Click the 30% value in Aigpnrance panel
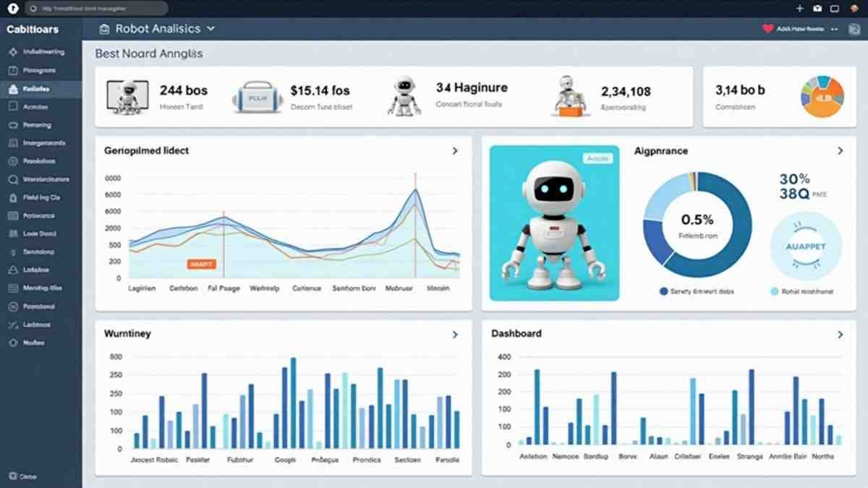The width and height of the screenshot is (868, 488). click(795, 179)
